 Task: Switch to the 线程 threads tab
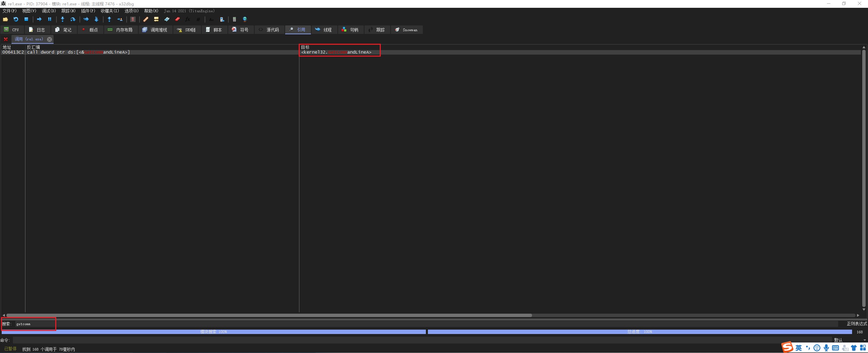point(324,30)
